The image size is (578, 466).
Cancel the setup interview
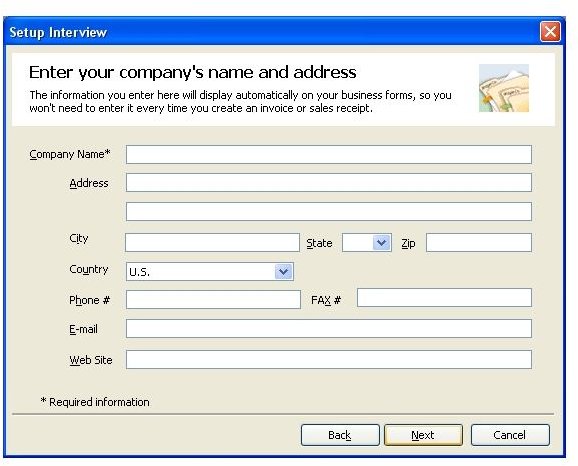(x=510, y=435)
